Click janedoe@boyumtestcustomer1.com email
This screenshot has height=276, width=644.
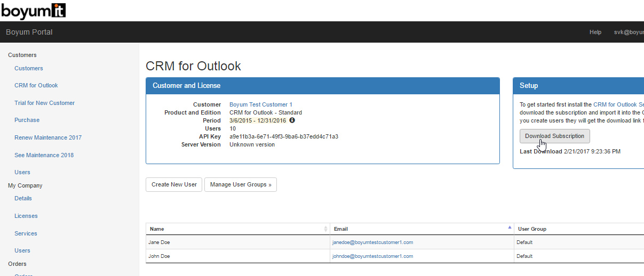point(372,242)
